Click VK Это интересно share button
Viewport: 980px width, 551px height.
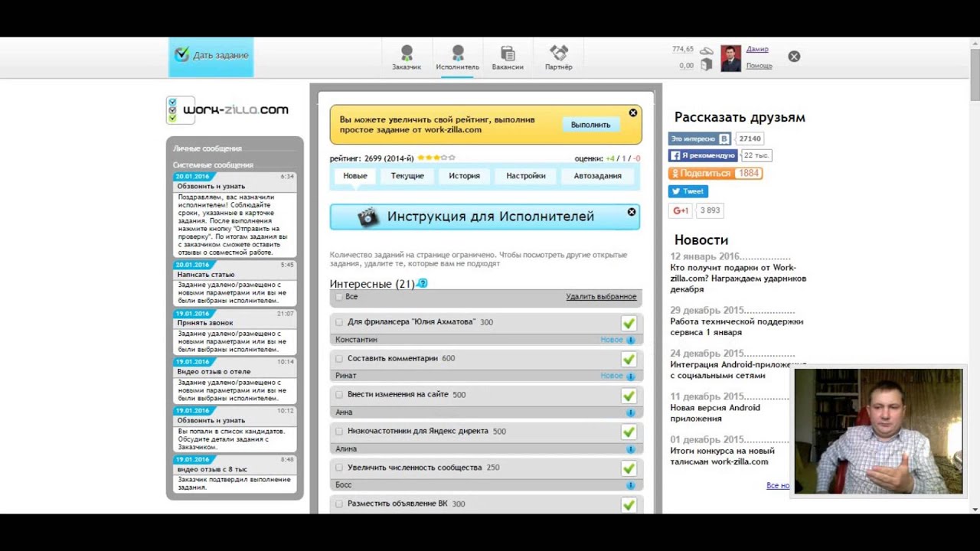coord(701,139)
